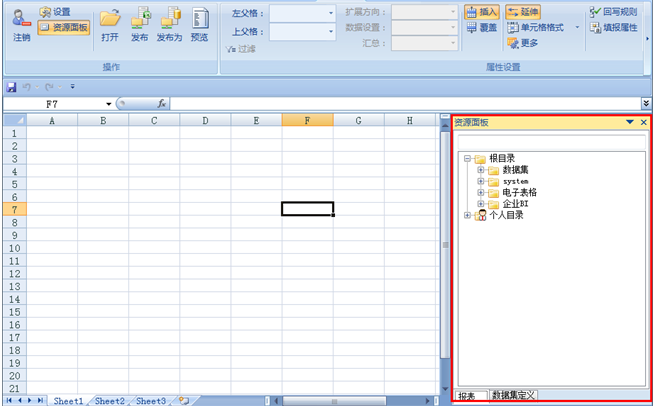
Task: Open the 左父格 dropdown
Action: tap(331, 14)
